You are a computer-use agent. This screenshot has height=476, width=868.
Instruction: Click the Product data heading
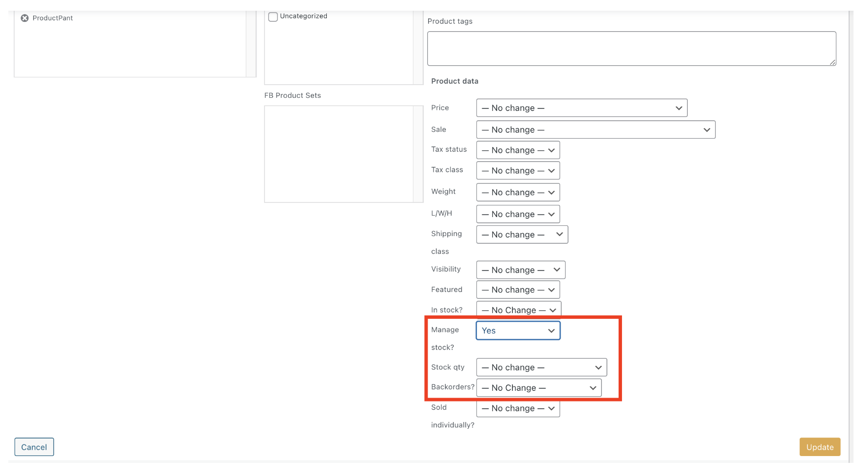click(x=454, y=81)
